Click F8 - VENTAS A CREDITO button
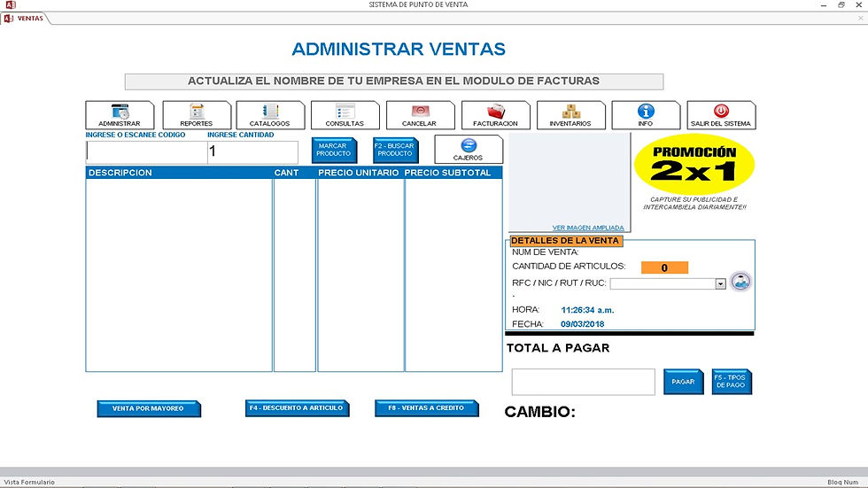This screenshot has width=868, height=488. tap(426, 408)
